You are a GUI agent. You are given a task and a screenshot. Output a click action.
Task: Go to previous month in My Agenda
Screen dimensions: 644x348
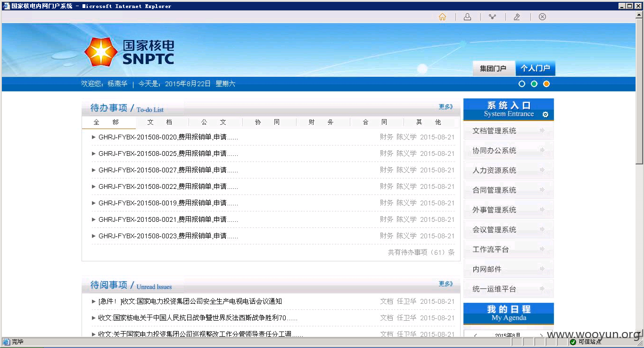click(475, 335)
